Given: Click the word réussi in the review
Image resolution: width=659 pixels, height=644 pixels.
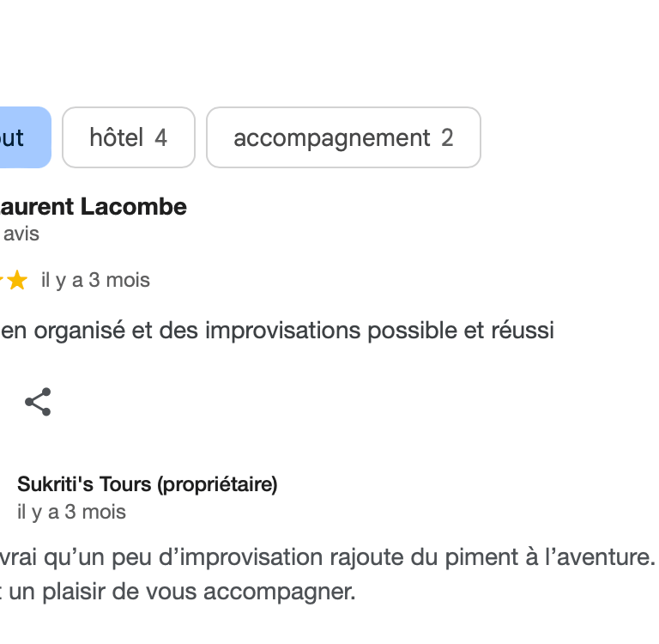Looking at the screenshot, I should 523,331.
